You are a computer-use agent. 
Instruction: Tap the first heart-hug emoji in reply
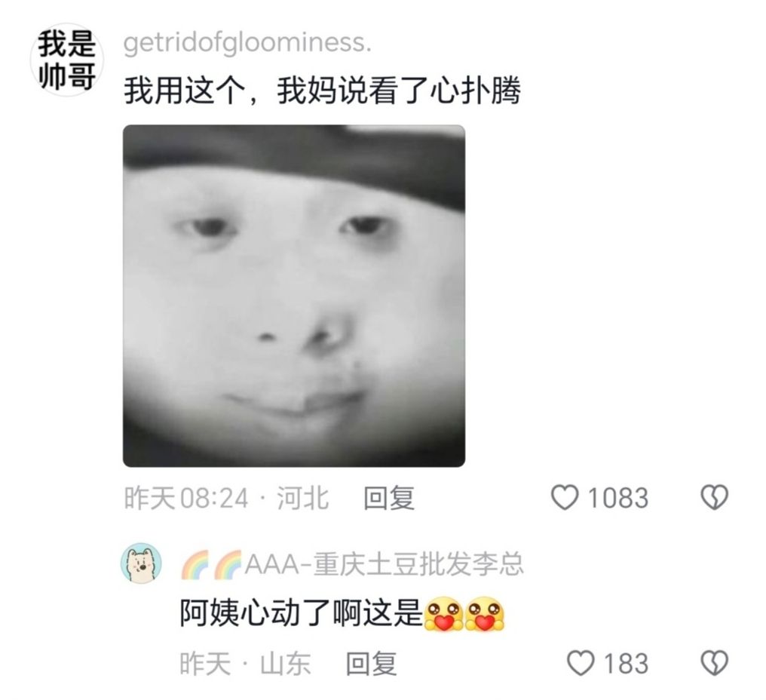point(443,613)
